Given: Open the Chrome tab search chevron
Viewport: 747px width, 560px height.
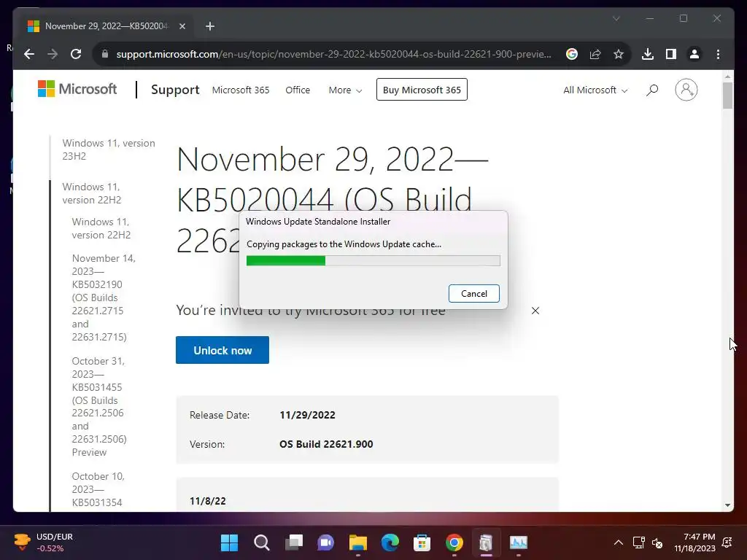Looking at the screenshot, I should (616, 18).
